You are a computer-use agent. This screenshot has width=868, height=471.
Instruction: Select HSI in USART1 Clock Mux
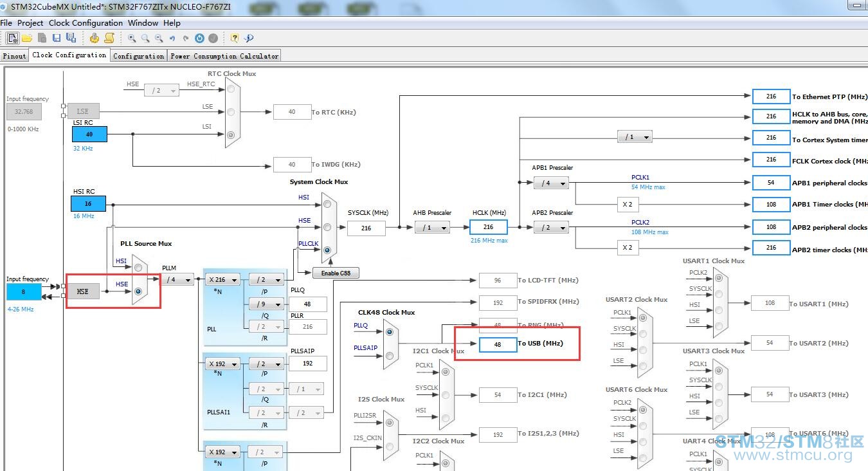(x=719, y=310)
